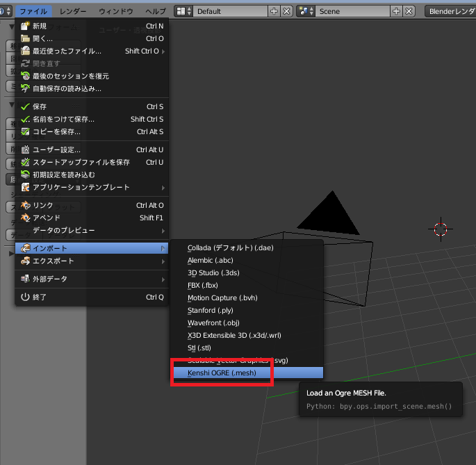Click the スタートアップファイルを保存 icon
Screen dimensions: 476x465
[x=25, y=162]
